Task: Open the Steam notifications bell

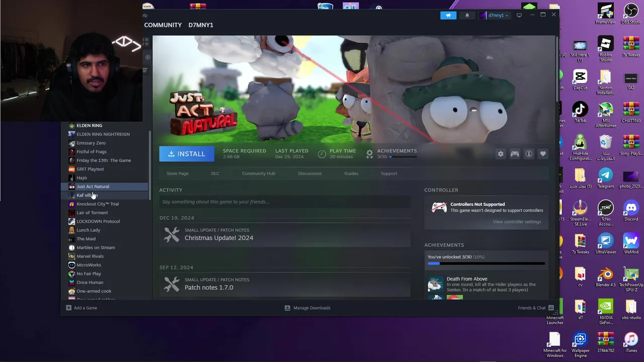Action: [467, 15]
